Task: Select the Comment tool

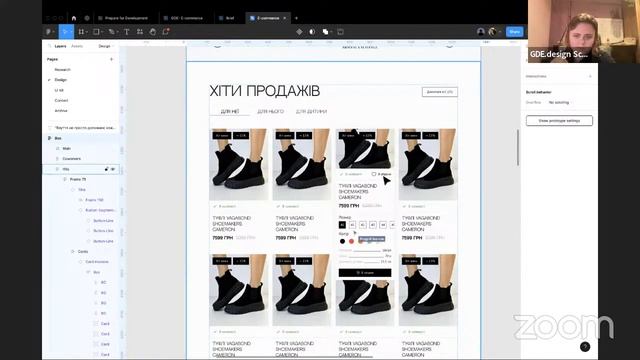Action: (166, 31)
